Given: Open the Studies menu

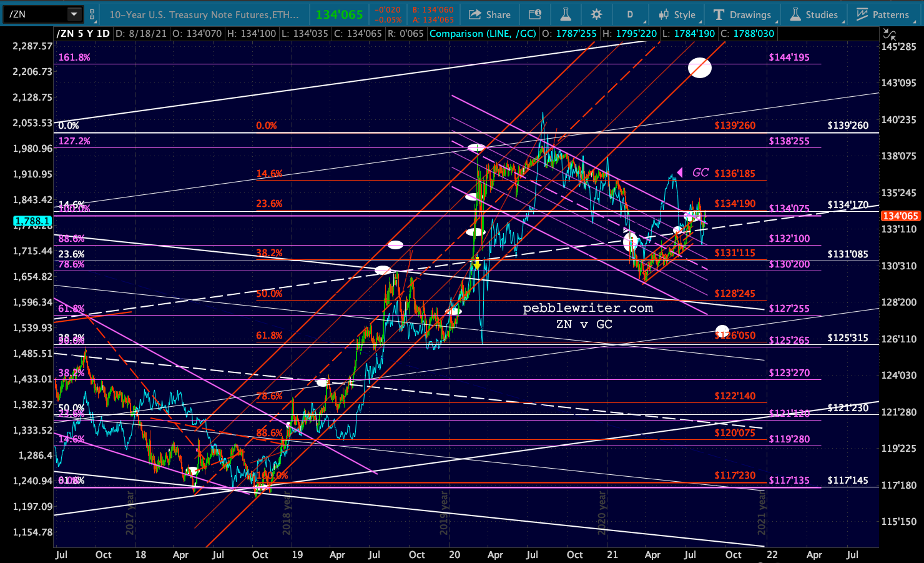Looking at the screenshot, I should 813,14.
